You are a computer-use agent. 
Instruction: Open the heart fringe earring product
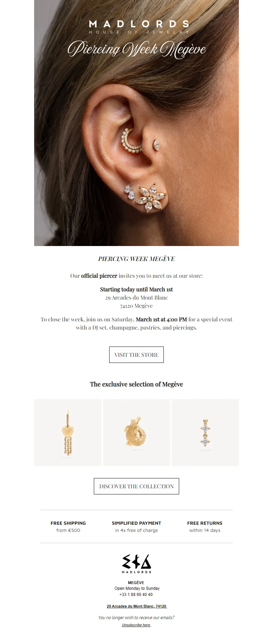[x=68, y=432]
